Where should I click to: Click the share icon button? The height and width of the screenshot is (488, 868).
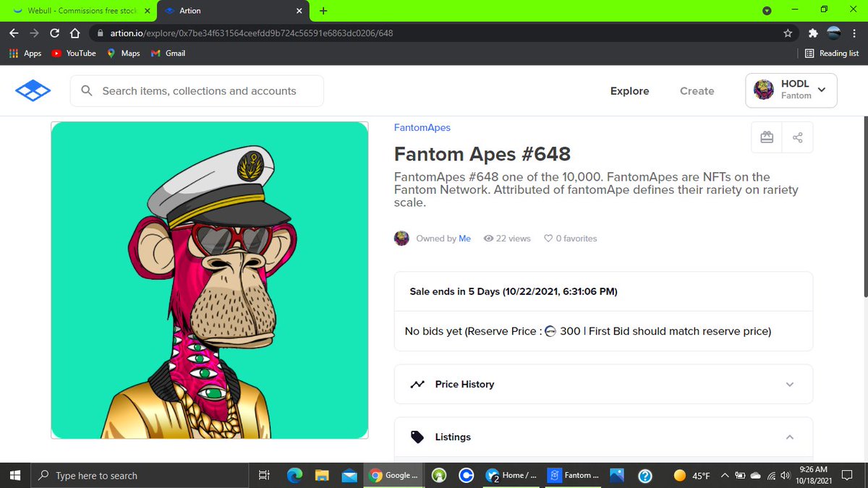pos(797,137)
